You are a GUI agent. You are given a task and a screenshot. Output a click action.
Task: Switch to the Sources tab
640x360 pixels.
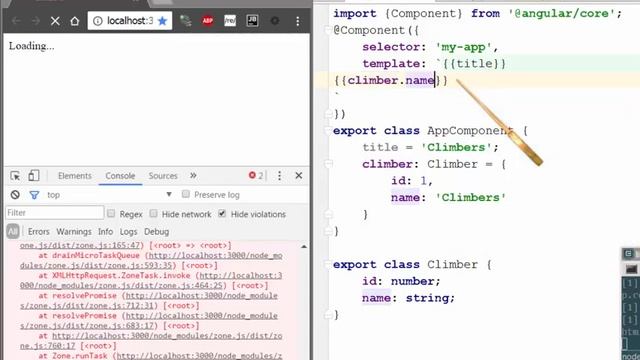[x=163, y=176]
